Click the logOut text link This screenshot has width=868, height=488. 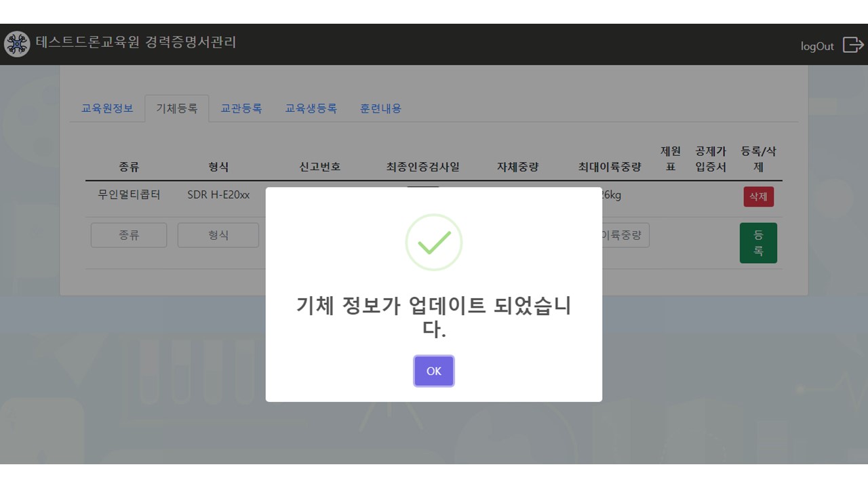coord(817,46)
